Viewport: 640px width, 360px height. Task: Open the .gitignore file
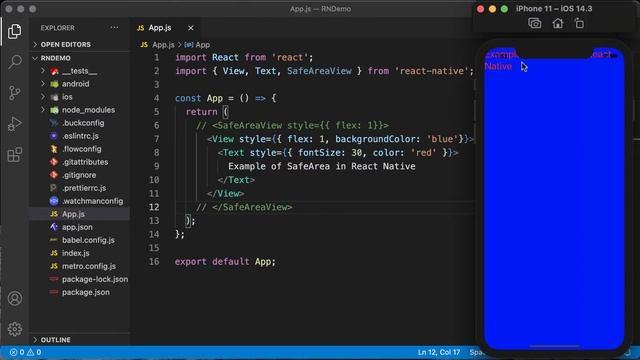click(80, 175)
